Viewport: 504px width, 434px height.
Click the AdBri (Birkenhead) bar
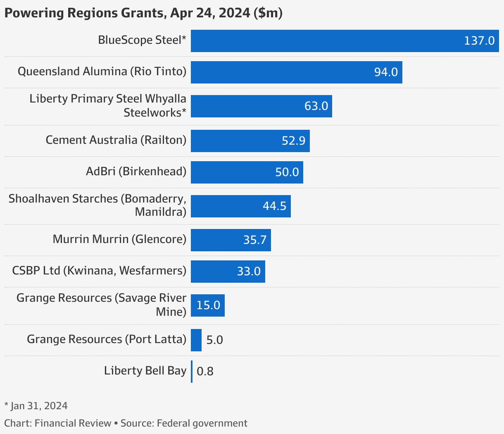[x=246, y=172]
